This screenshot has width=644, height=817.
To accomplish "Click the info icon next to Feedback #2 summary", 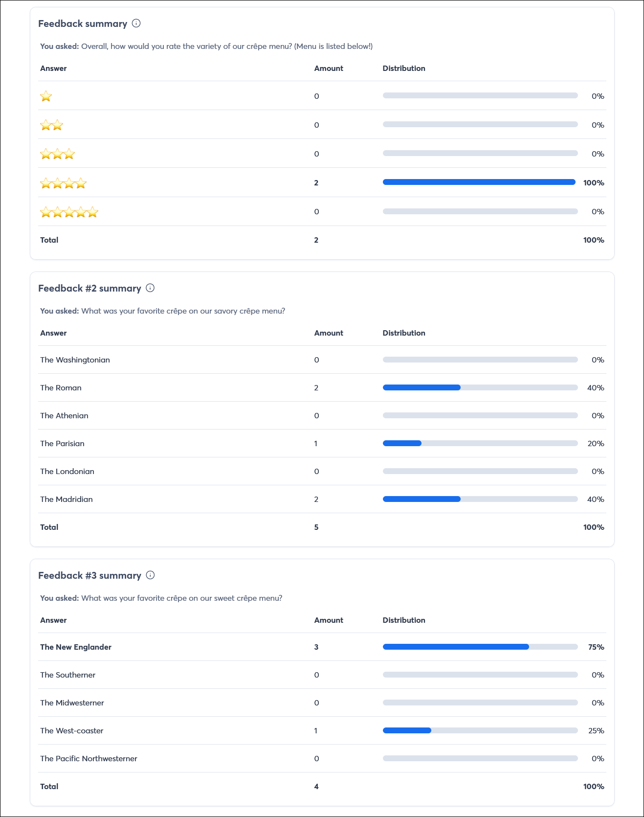I will 151,288.
